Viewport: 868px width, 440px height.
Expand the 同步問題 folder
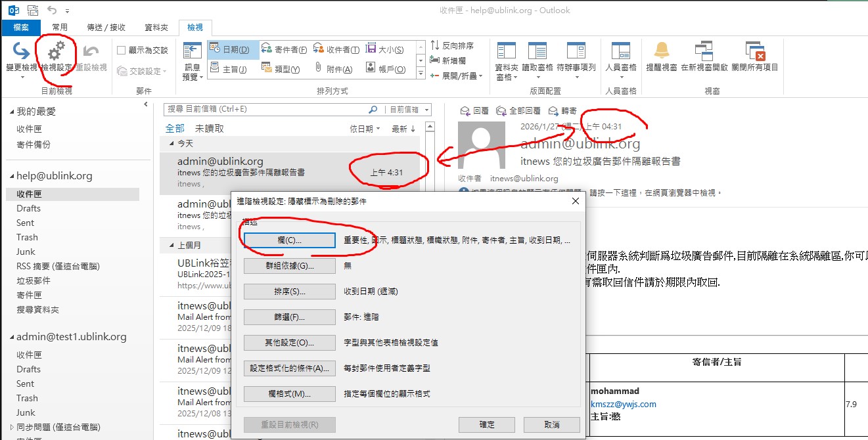click(11, 428)
